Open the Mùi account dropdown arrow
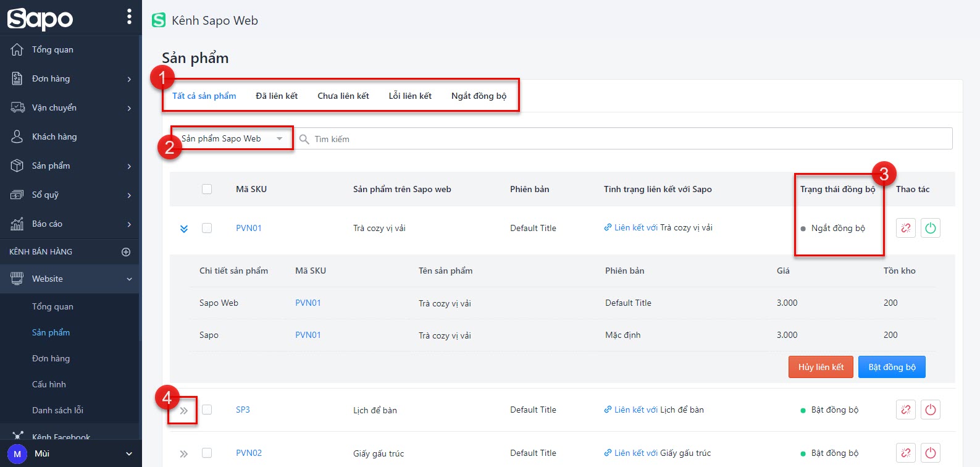This screenshot has width=980, height=467. point(129,454)
